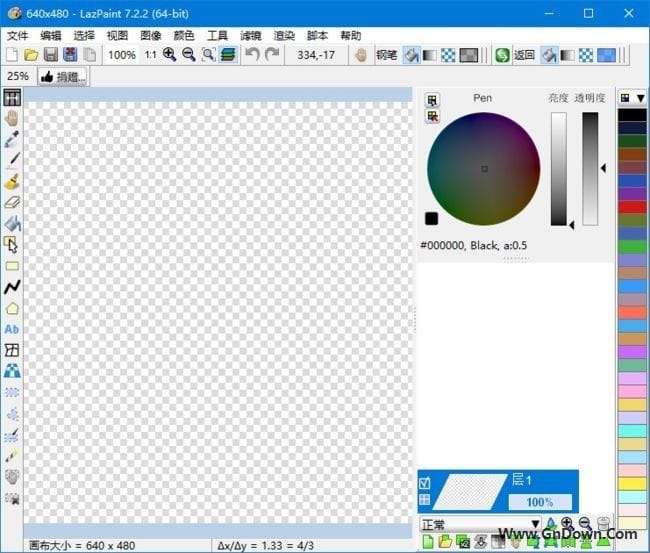Load a layer from file icon
This screenshot has width=650, height=553.
tap(445, 542)
